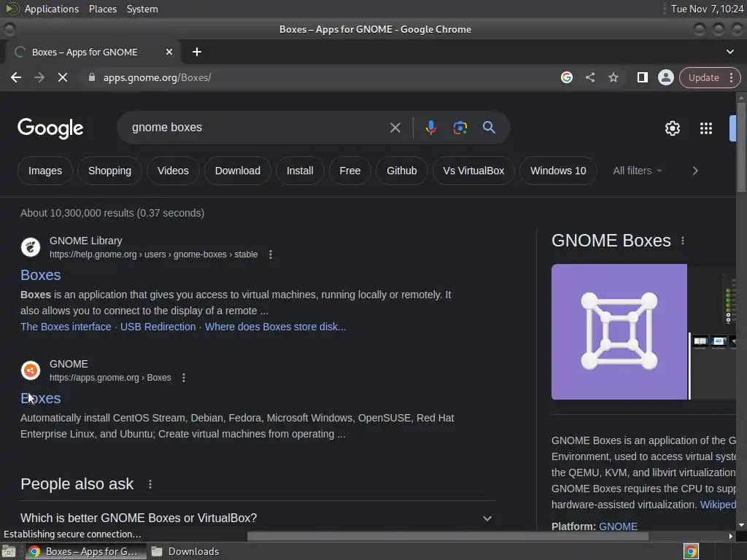Close the Boxes – Apps for GNOME tab
Image resolution: width=747 pixels, height=560 pixels.
click(169, 52)
